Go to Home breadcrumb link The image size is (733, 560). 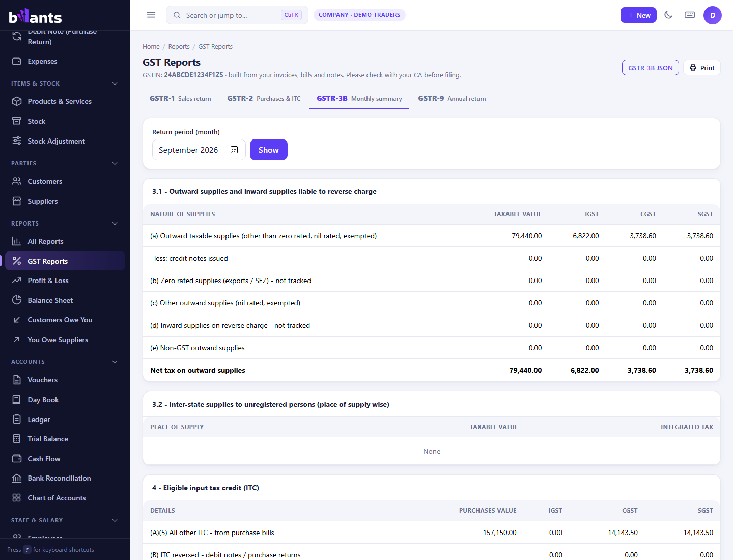point(151,47)
